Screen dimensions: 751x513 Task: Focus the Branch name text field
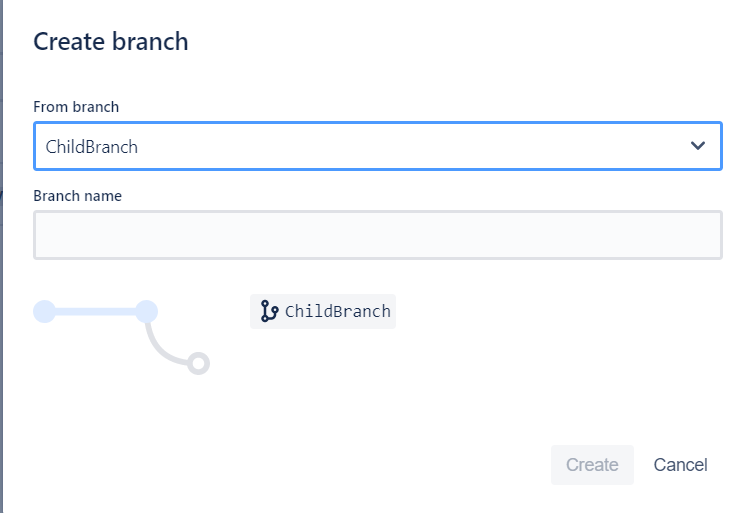point(378,235)
